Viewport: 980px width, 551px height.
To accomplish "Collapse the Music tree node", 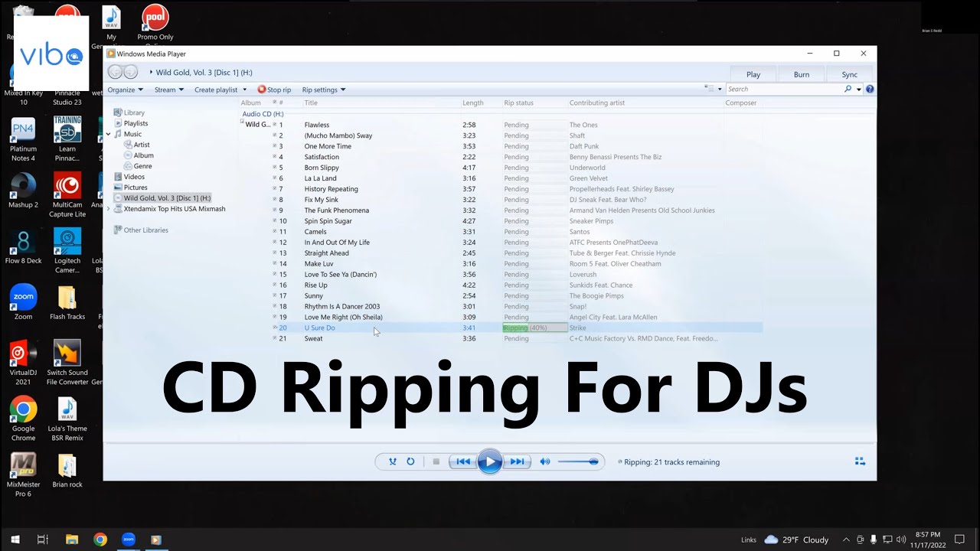I will point(108,134).
